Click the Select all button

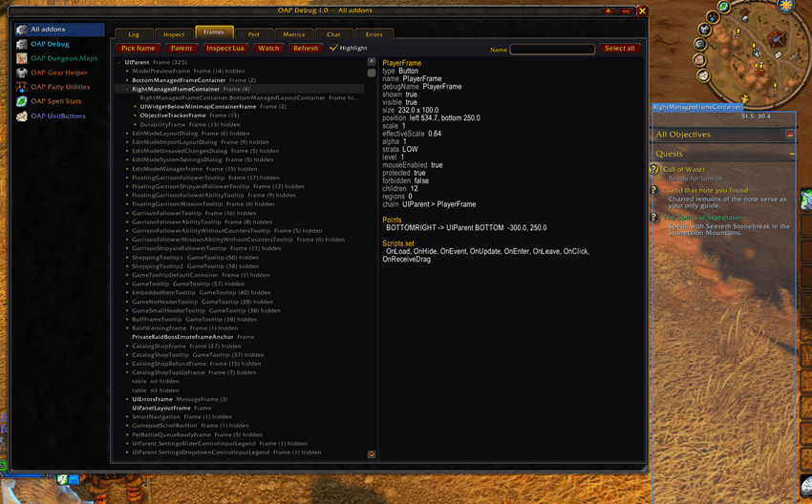[620, 48]
